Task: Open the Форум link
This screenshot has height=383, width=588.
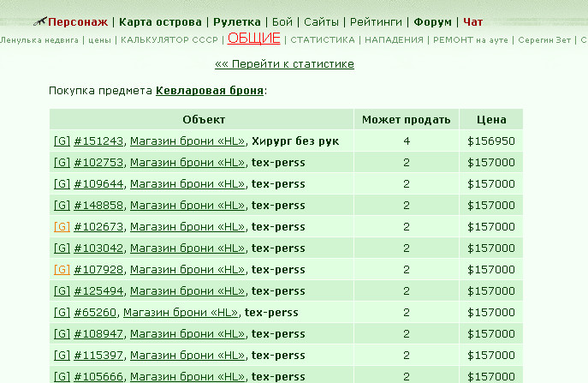Action: pos(432,22)
